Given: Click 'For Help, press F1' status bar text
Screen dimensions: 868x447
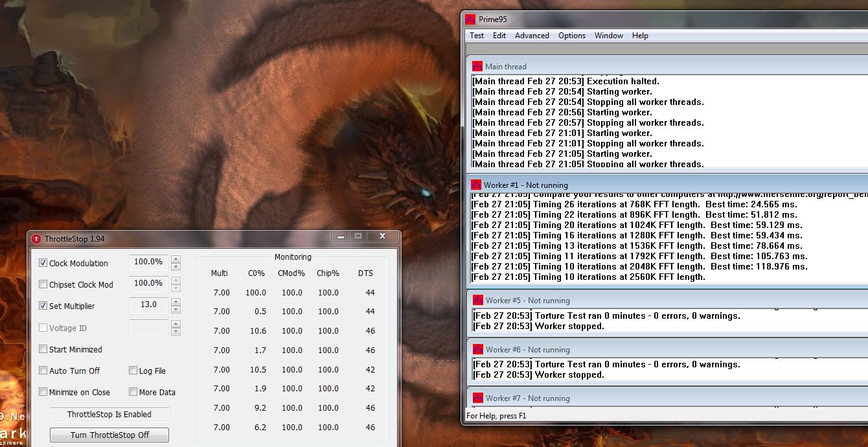Looking at the screenshot, I should [496, 416].
